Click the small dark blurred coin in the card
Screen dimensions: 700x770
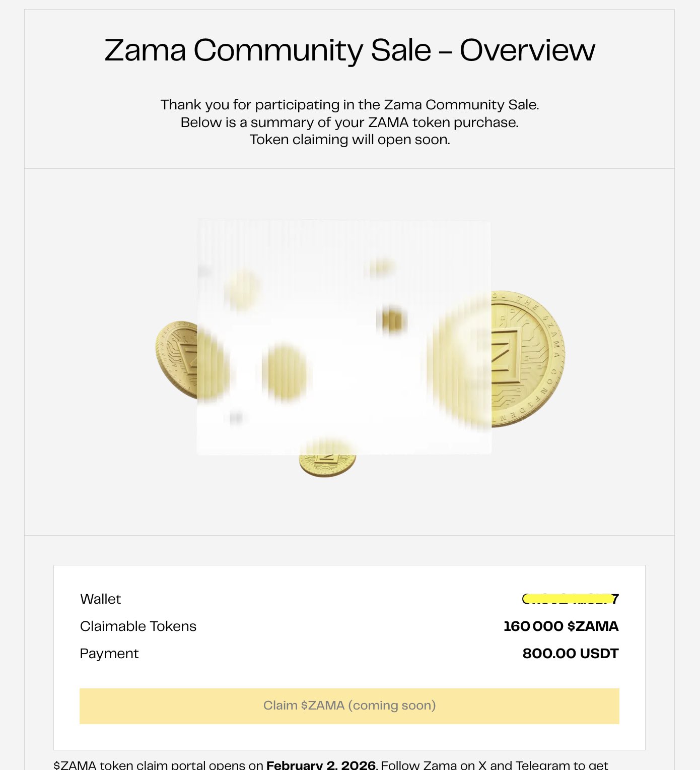coord(392,320)
